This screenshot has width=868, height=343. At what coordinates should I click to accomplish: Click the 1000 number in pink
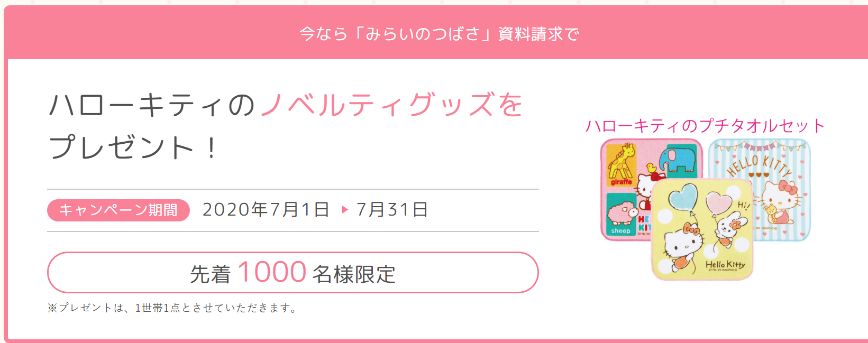272,272
